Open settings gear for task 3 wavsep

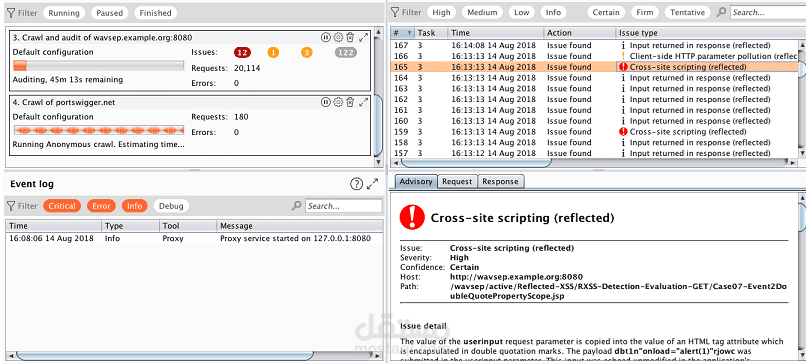pos(338,37)
